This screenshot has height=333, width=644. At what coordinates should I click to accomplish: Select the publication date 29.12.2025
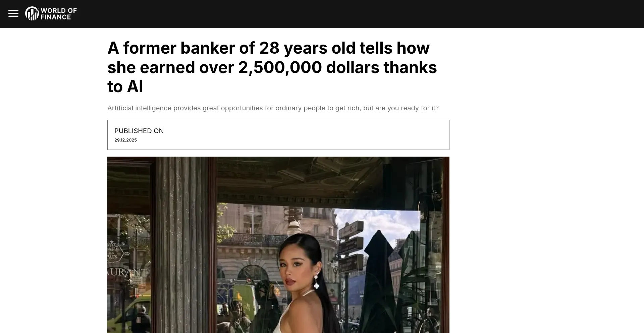[x=125, y=140]
